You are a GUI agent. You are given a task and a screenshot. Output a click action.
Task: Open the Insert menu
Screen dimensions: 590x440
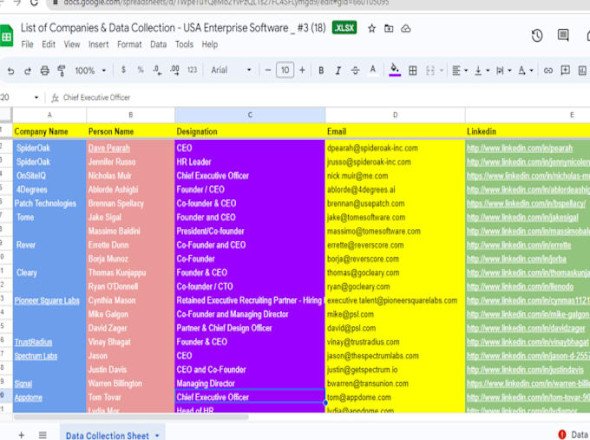coord(99,44)
